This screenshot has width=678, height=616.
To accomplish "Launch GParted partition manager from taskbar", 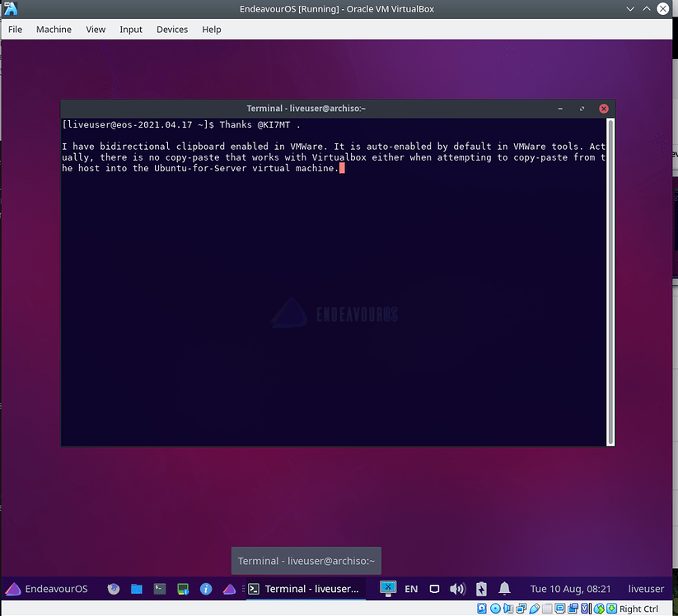I will point(182,589).
